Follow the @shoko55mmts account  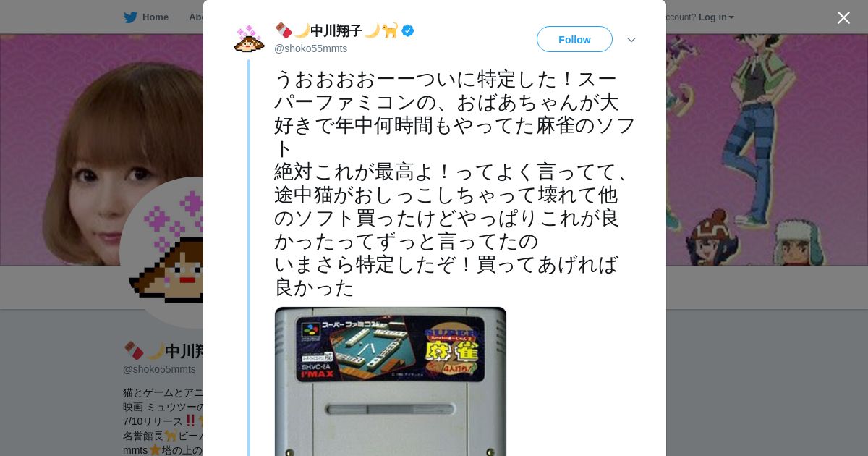point(574,39)
